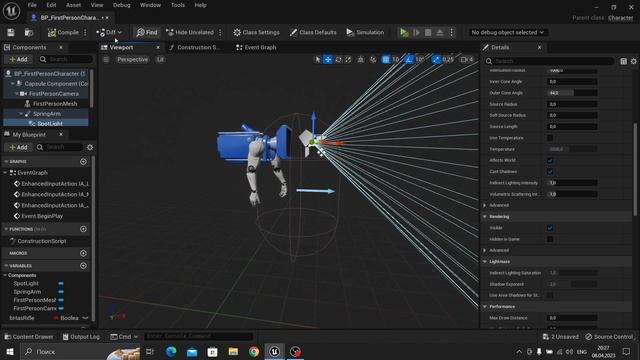Image resolution: width=640 pixels, height=360 pixels.
Task: Open Hide Unrelated options menu
Action: (x=220, y=32)
